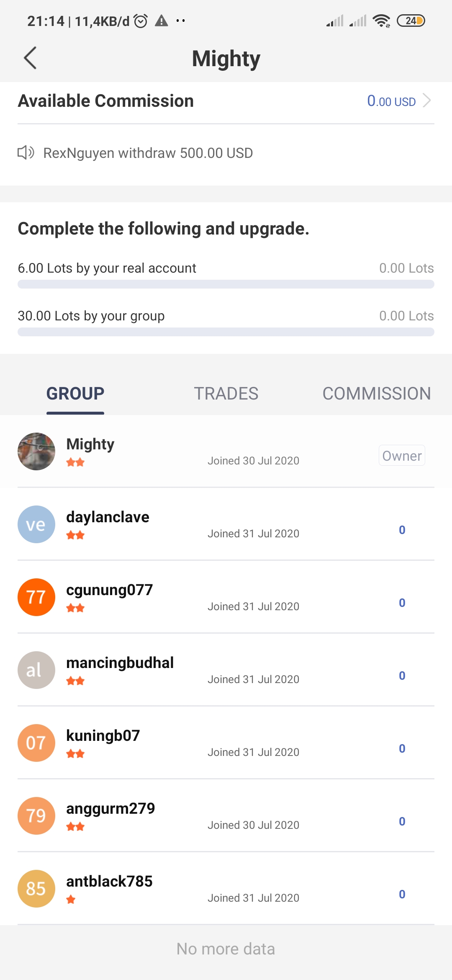Tap antblack785's yellow '85' avatar

(36, 889)
